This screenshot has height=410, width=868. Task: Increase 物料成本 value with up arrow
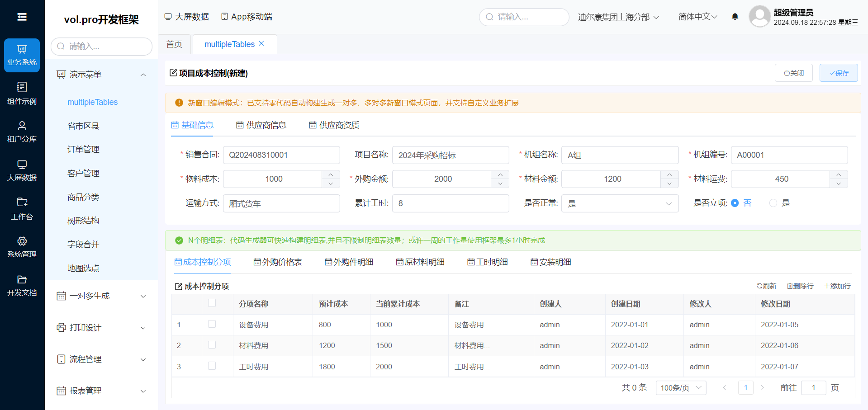(x=331, y=174)
